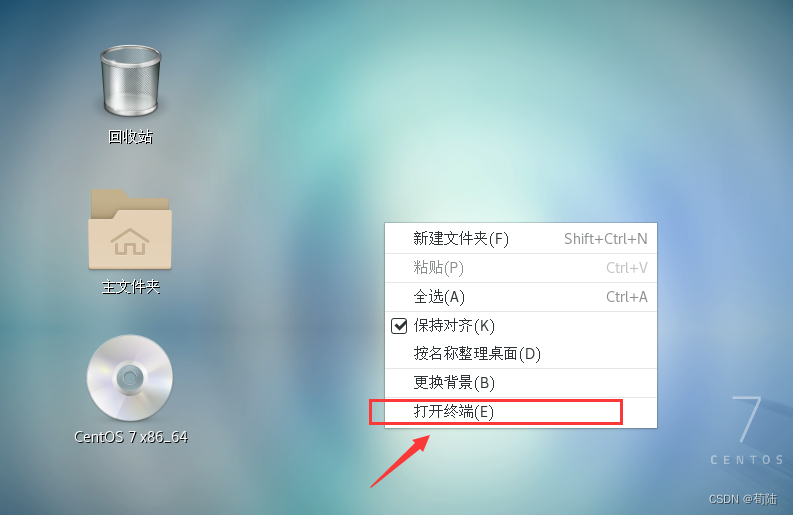The height and width of the screenshot is (515, 793).
Task: Click the 保持对齐(K) label text
Action: coord(454,326)
